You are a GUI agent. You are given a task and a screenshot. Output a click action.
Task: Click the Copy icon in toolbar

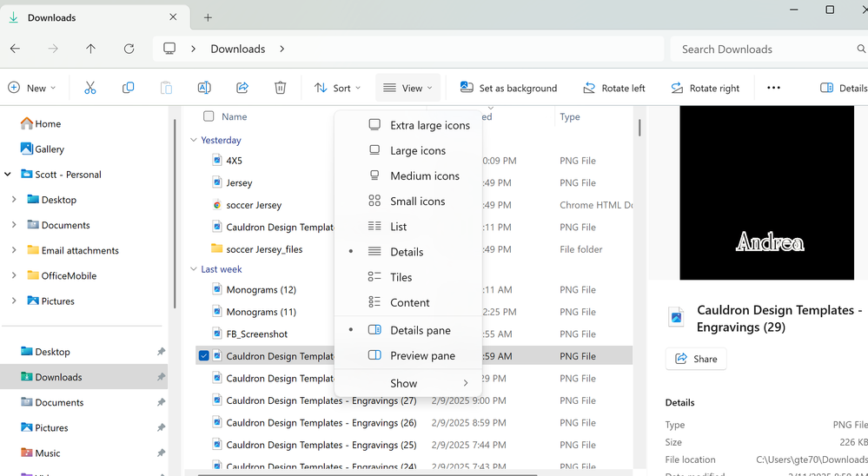128,88
